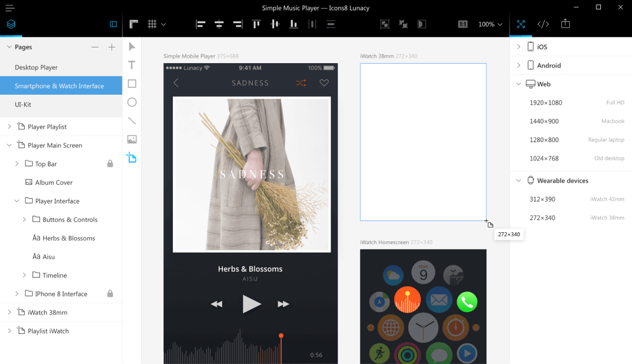Expand the Player Playlist artboard entry

9,126
